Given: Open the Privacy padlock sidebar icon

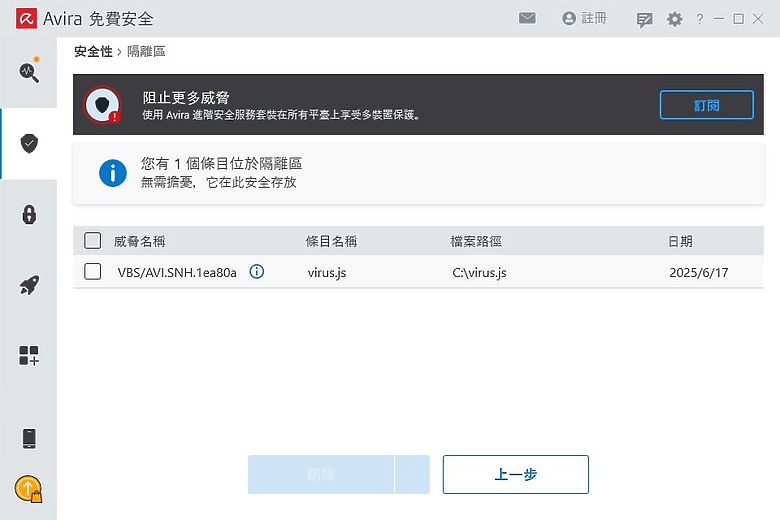Looking at the screenshot, I should tap(29, 214).
